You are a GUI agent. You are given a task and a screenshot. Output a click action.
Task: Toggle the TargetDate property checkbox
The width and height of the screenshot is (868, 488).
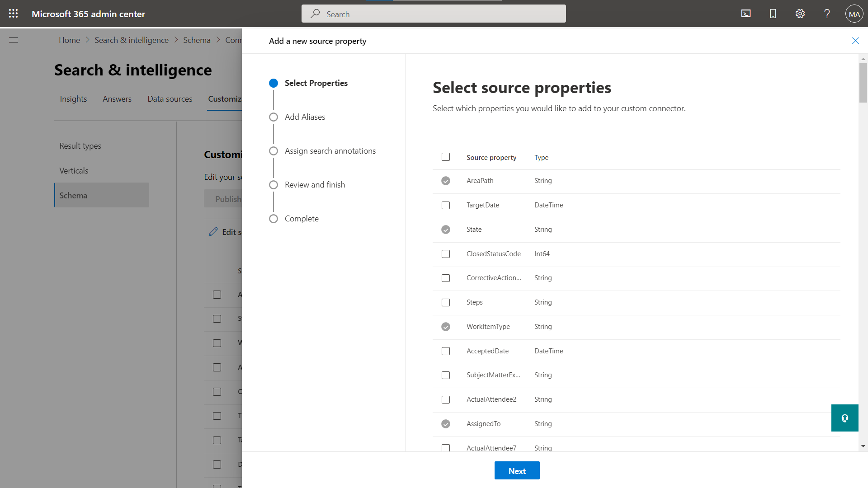coord(445,205)
